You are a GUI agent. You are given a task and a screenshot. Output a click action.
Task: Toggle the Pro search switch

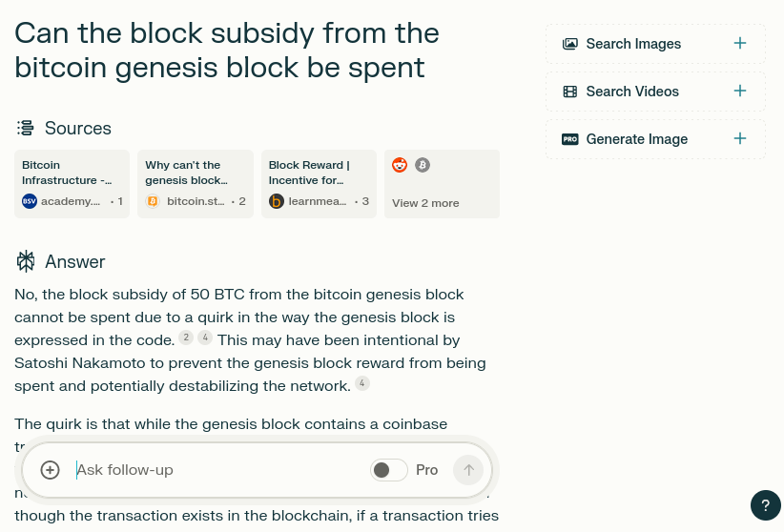[x=389, y=470]
